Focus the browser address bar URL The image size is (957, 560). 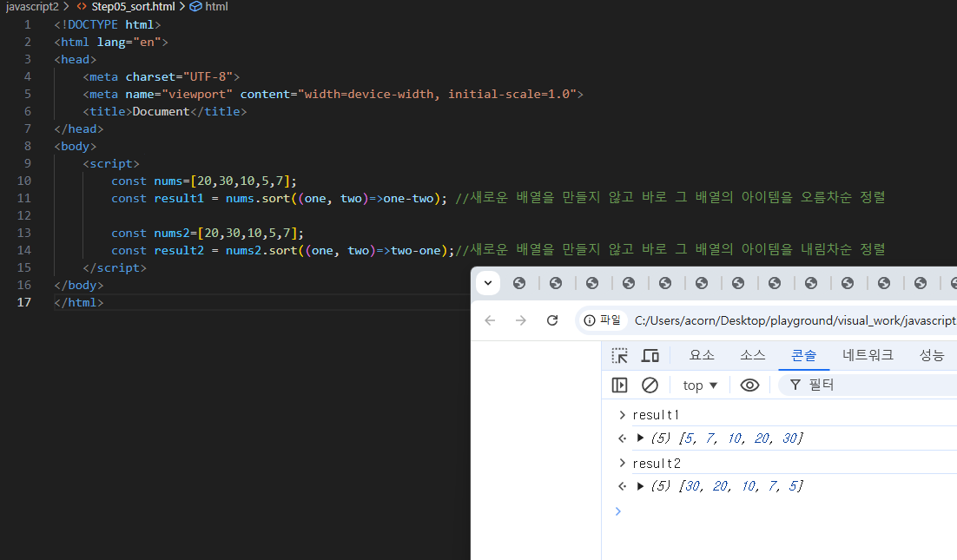pyautogui.click(x=795, y=320)
